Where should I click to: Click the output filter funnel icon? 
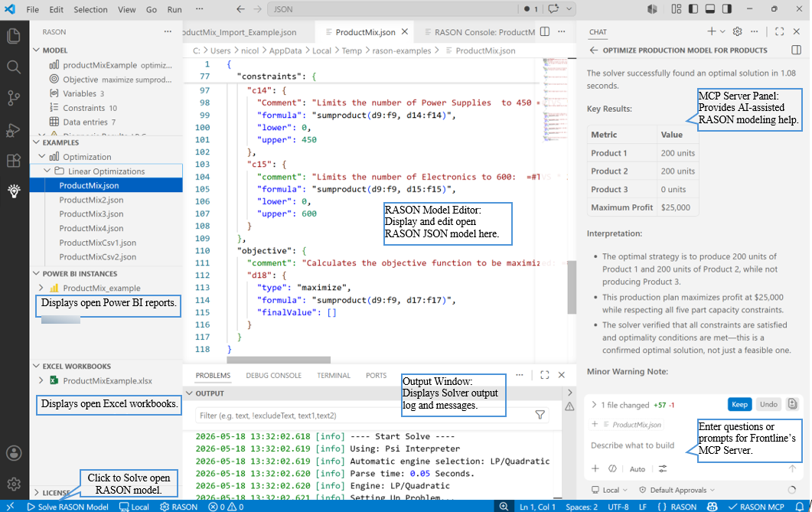[540, 415]
